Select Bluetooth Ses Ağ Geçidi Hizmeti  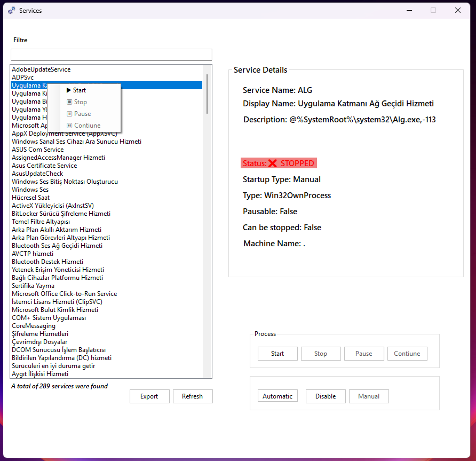[107, 246]
